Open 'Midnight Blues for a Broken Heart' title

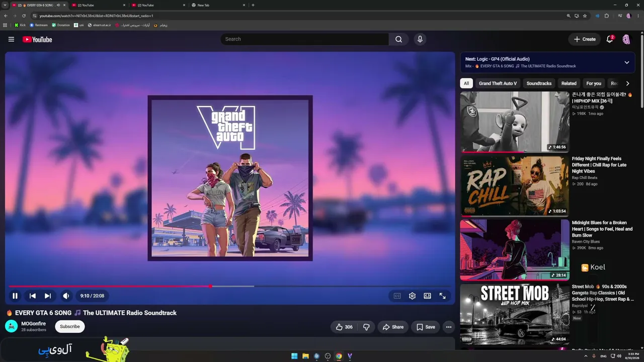[x=602, y=229]
